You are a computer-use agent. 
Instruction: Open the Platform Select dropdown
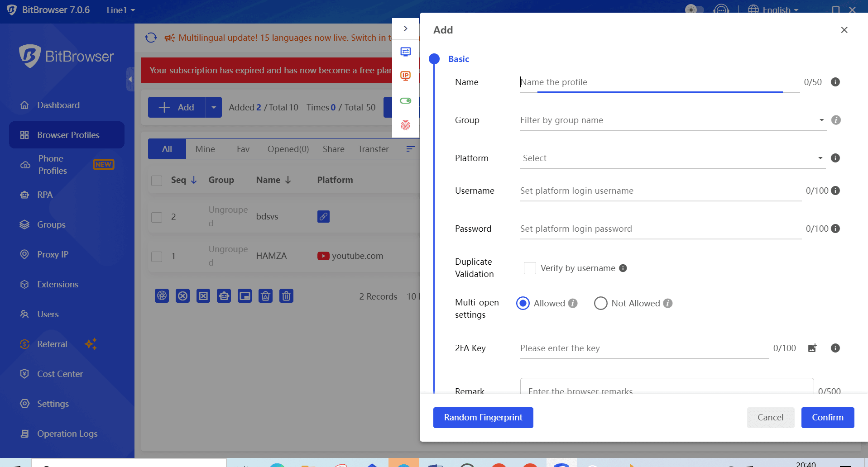[x=673, y=158]
